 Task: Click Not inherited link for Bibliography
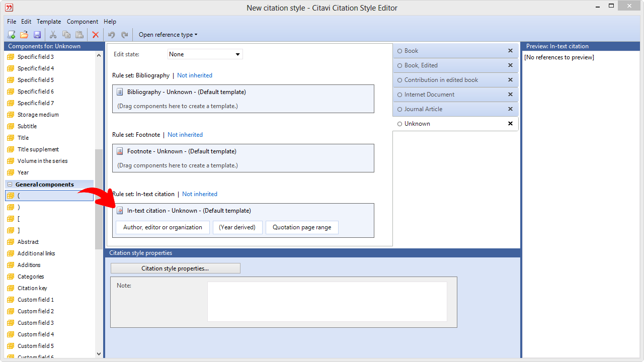(x=195, y=75)
